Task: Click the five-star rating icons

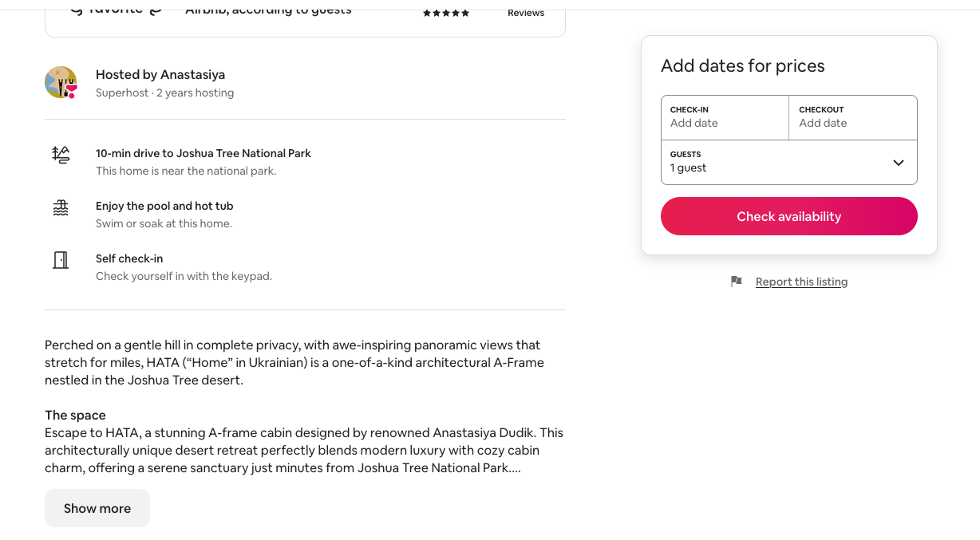Action: pyautogui.click(x=446, y=14)
